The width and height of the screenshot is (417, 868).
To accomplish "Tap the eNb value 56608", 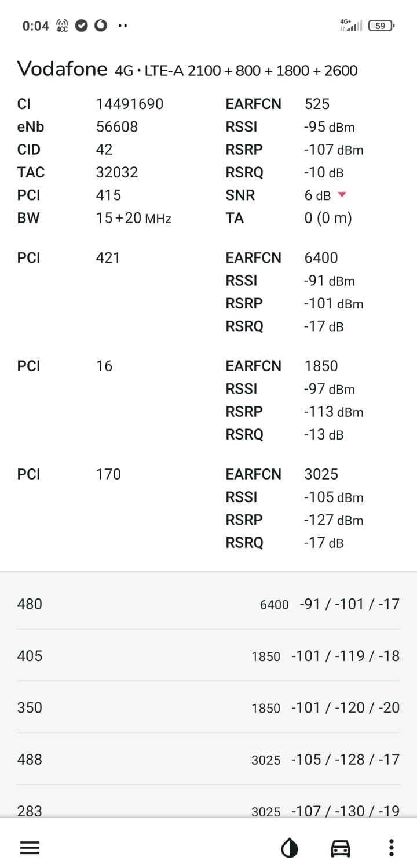I will click(116, 126).
